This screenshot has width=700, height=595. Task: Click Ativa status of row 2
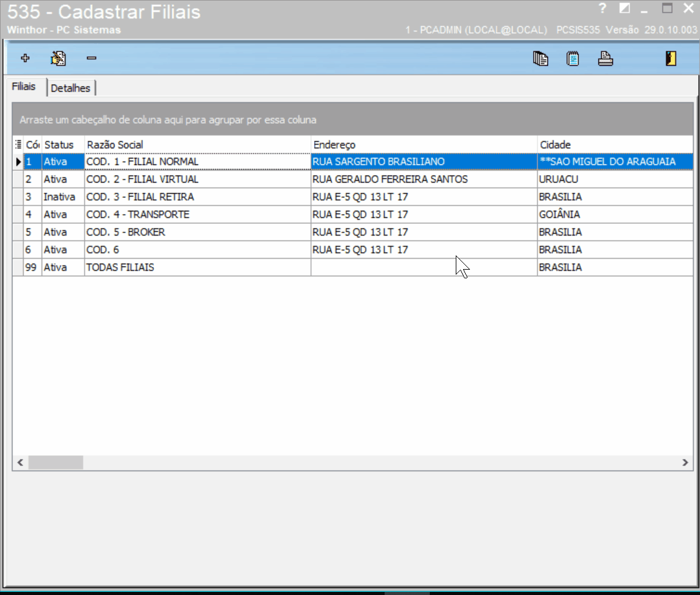[63, 179]
